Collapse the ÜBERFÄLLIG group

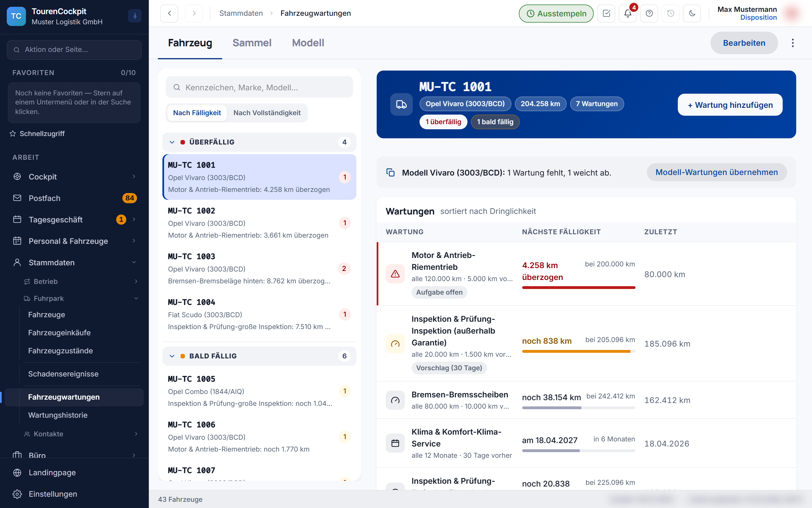tap(259, 142)
